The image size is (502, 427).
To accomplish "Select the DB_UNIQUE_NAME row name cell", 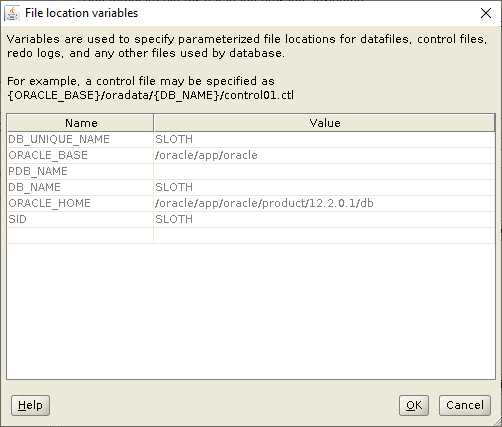I will 80,139.
